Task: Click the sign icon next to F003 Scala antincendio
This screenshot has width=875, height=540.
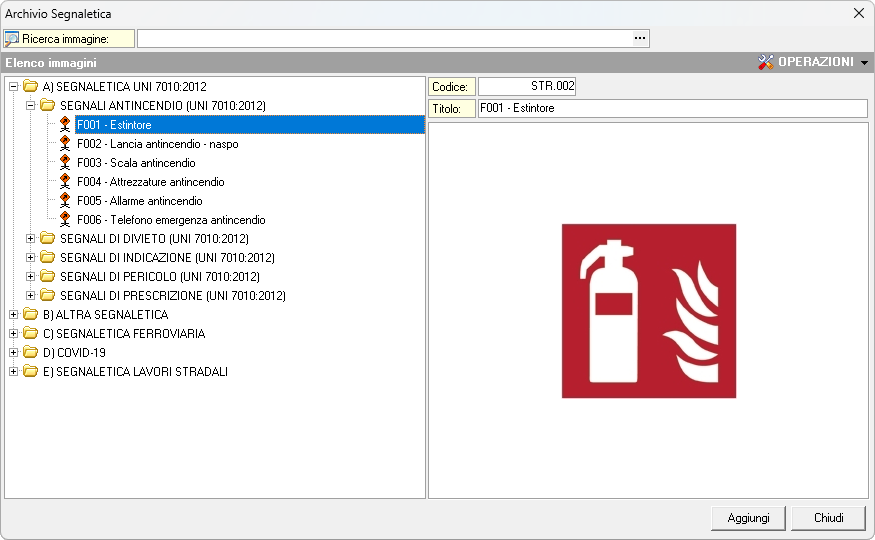Action: tap(65, 163)
